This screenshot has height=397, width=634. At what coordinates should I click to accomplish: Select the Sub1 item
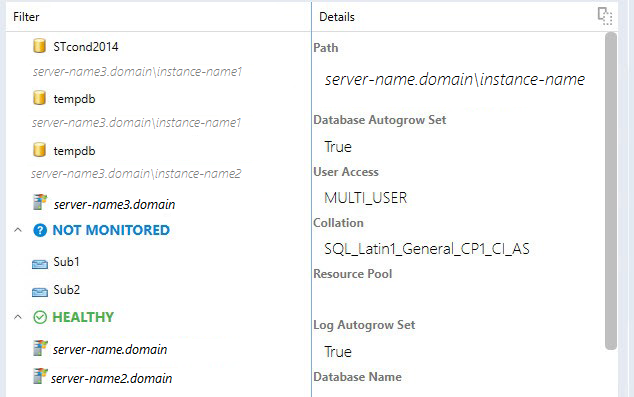(66, 262)
